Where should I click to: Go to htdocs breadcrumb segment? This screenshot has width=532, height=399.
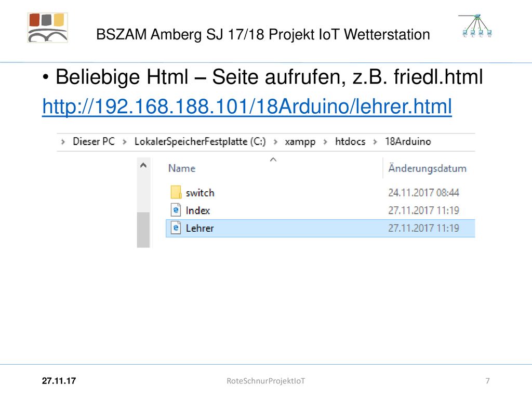[x=350, y=141]
